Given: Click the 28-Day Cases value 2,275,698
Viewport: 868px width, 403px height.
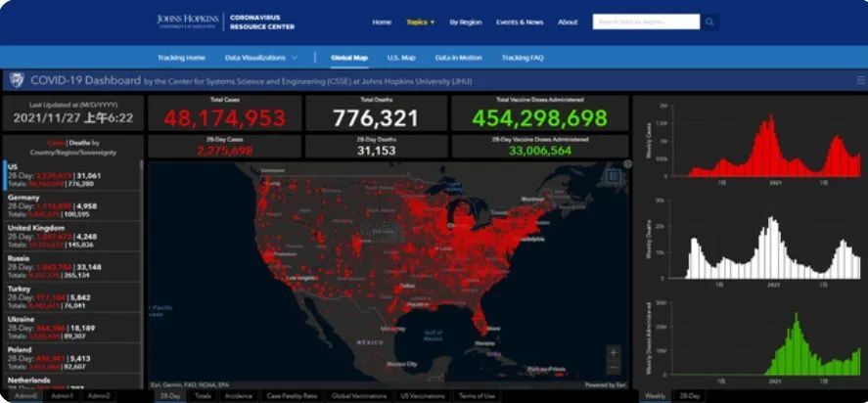Looking at the screenshot, I should [x=225, y=151].
